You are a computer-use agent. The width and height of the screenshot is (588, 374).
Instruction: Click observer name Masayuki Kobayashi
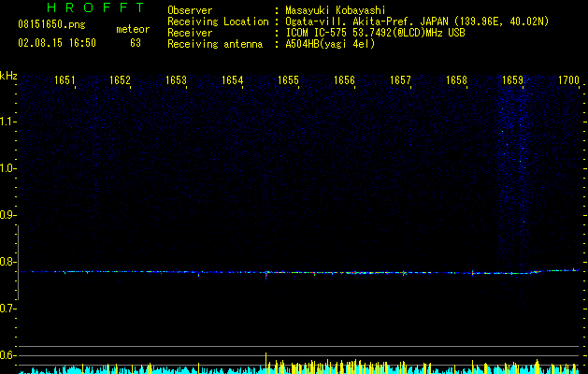tap(336, 10)
